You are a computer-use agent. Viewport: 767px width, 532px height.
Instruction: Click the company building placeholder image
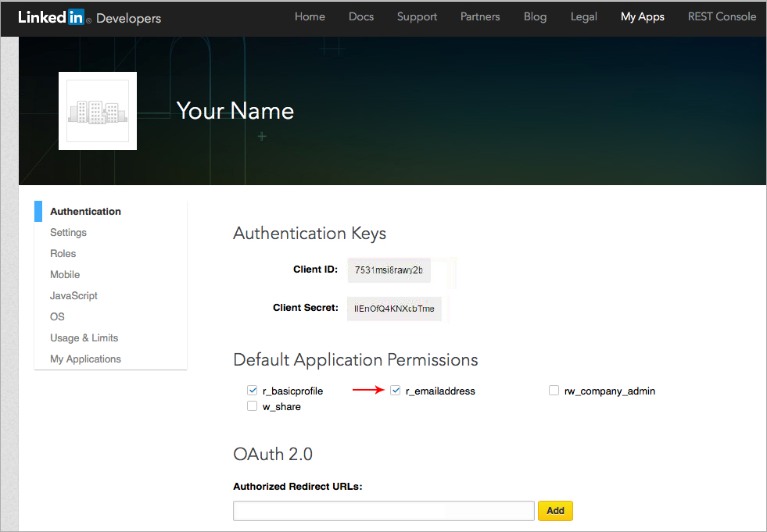98,111
